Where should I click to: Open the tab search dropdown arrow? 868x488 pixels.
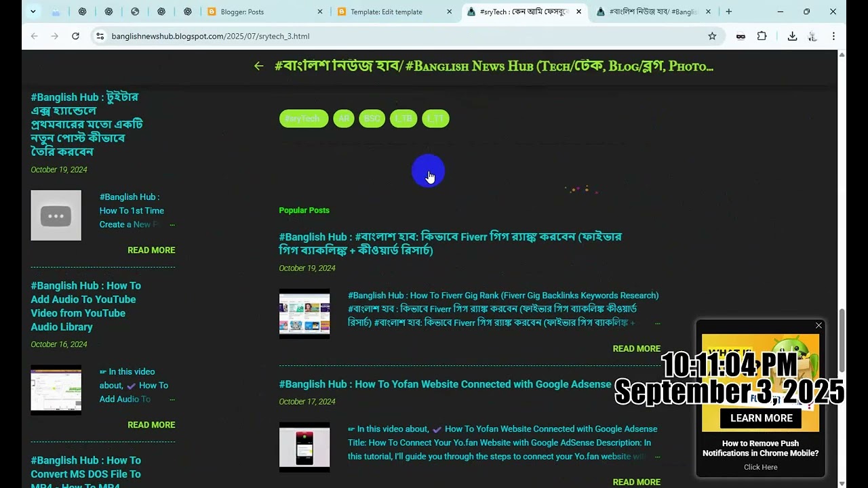(33, 12)
